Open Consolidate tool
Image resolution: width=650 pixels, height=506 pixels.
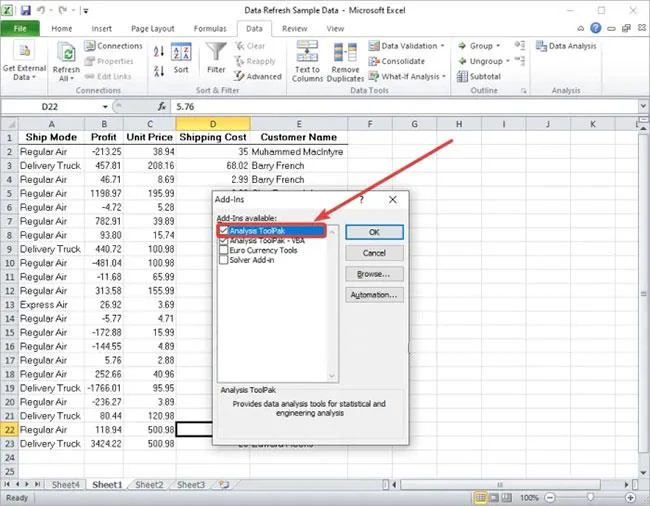pos(397,61)
